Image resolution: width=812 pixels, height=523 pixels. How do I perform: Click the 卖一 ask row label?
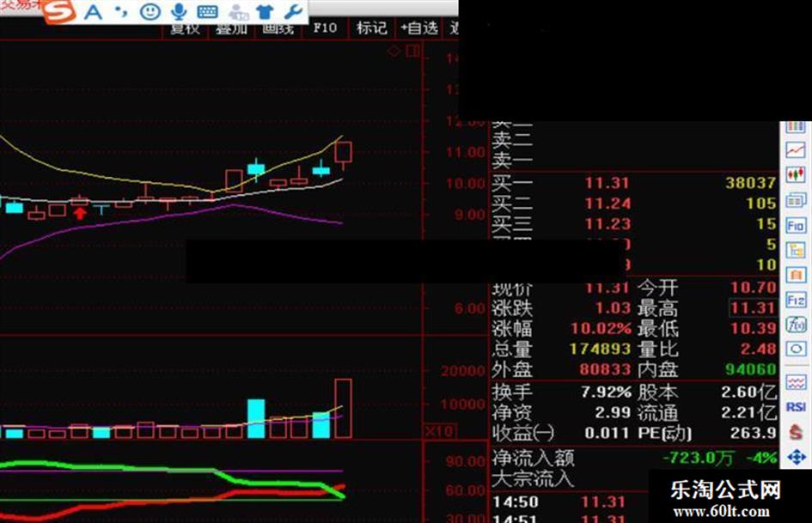512,161
